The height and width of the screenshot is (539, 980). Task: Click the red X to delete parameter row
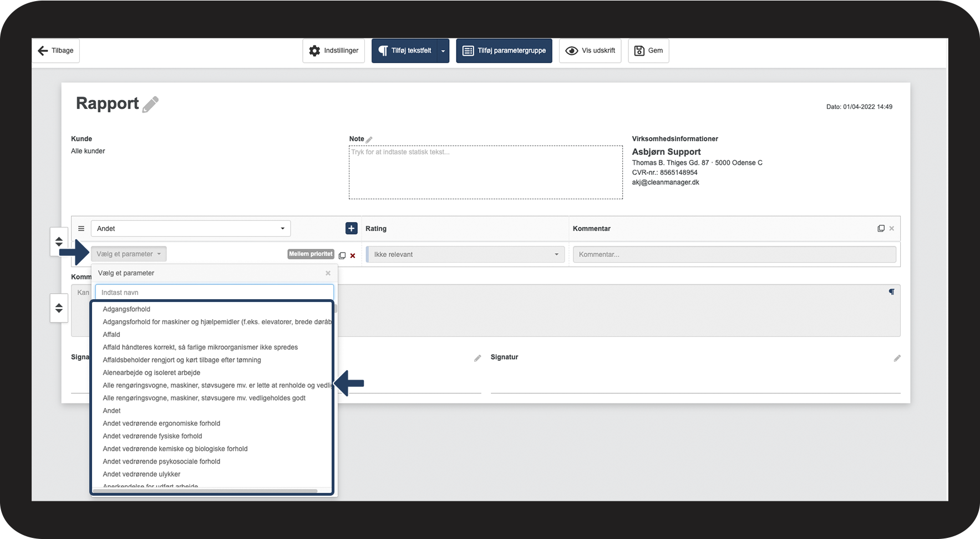coord(353,255)
